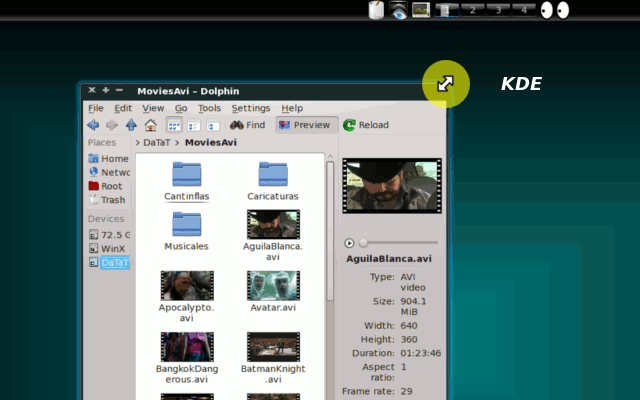This screenshot has width=640, height=400.
Task: Go up one folder level
Action: [131, 125]
